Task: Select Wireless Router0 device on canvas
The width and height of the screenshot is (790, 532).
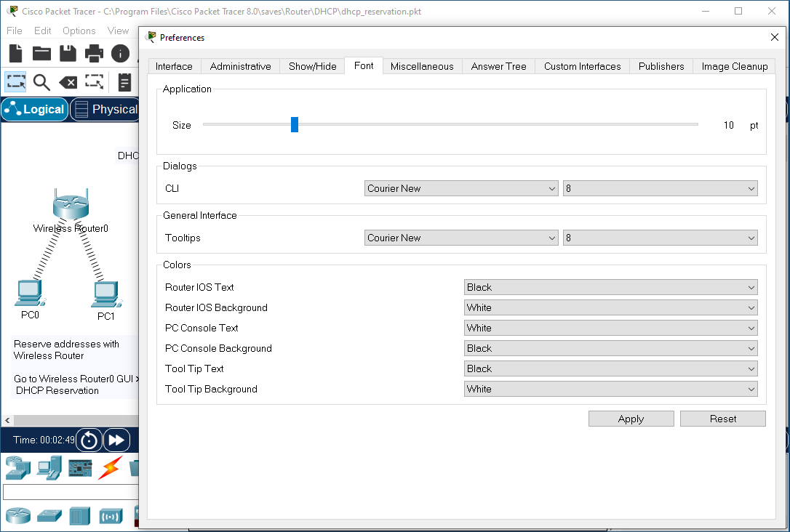Action: [71, 203]
